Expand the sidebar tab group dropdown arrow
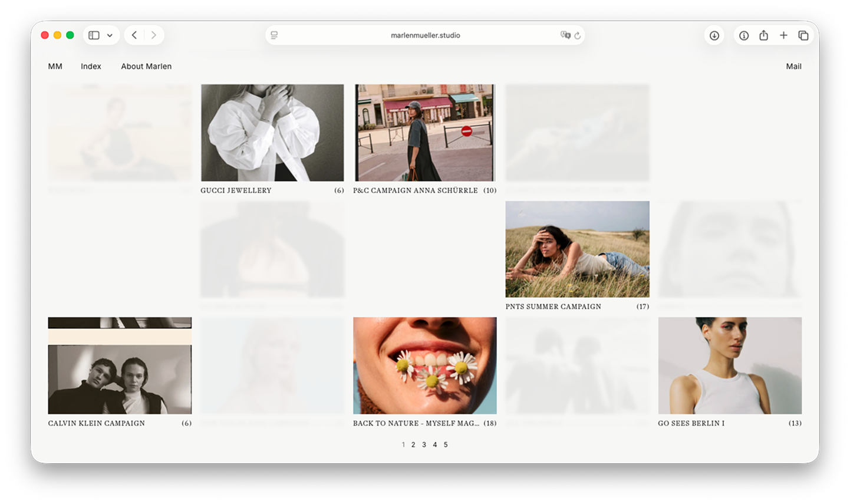The height and width of the screenshot is (504, 850). [110, 35]
